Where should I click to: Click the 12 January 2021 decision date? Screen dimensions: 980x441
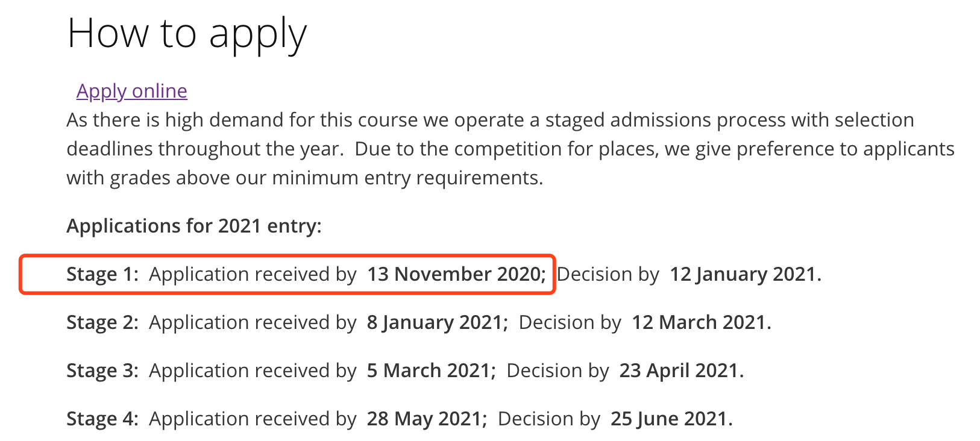(745, 274)
